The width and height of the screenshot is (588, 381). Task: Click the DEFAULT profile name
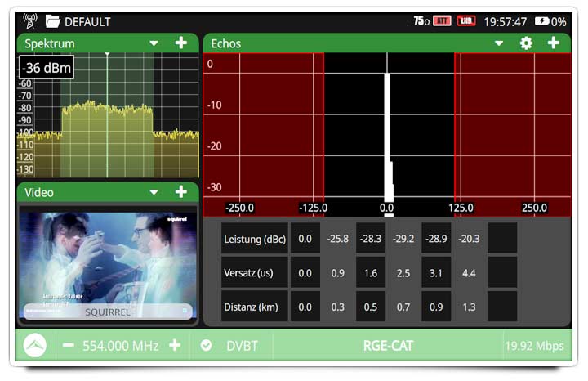(87, 22)
